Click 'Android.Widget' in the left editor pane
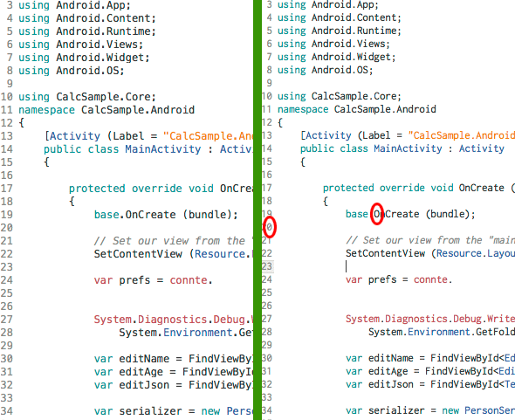The height and width of the screenshot is (420, 515). [100, 58]
